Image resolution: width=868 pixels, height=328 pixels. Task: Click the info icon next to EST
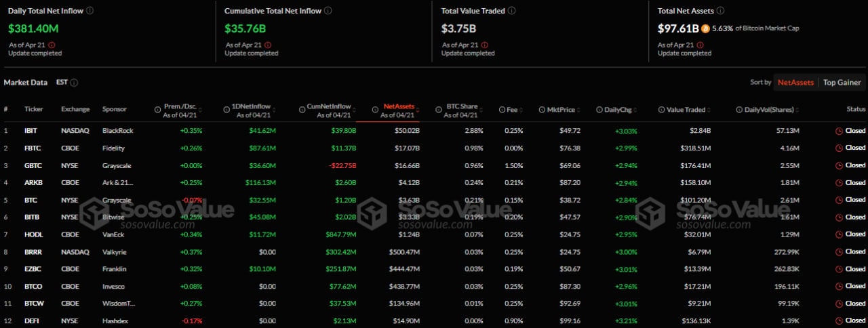(74, 83)
